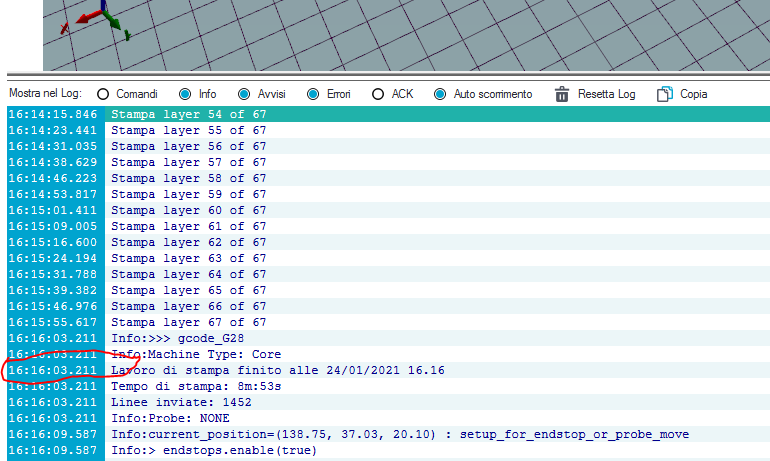Select the Info:Machine Type: Core line
The image size is (770, 461).
[388, 354]
